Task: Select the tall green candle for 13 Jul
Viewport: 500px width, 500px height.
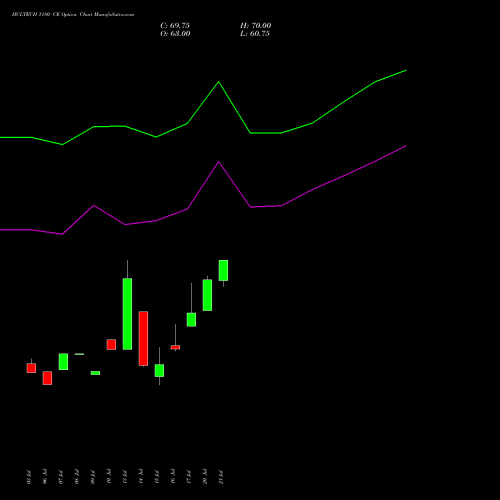Action: [127, 314]
